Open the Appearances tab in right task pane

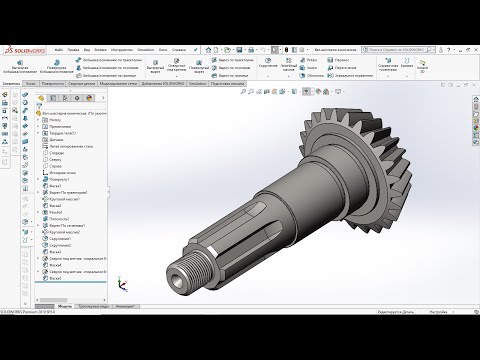tap(476, 128)
